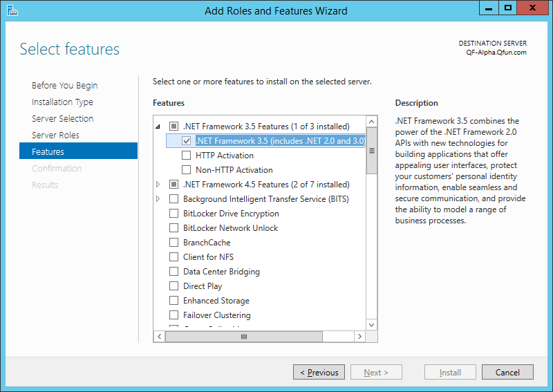The width and height of the screenshot is (553, 392).
Task: Collapse .NET Framework 3.5 Features node
Action: pyautogui.click(x=158, y=127)
